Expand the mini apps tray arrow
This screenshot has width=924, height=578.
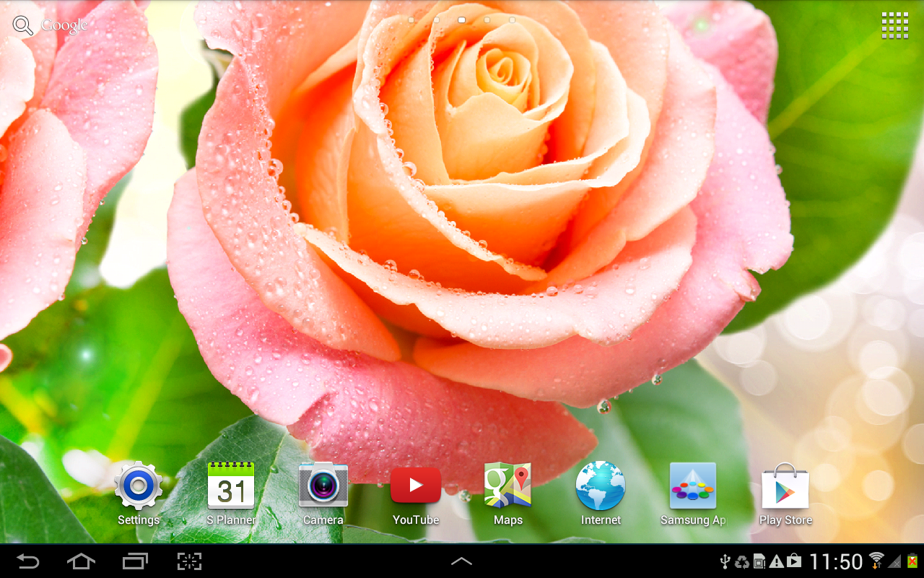[462, 561]
